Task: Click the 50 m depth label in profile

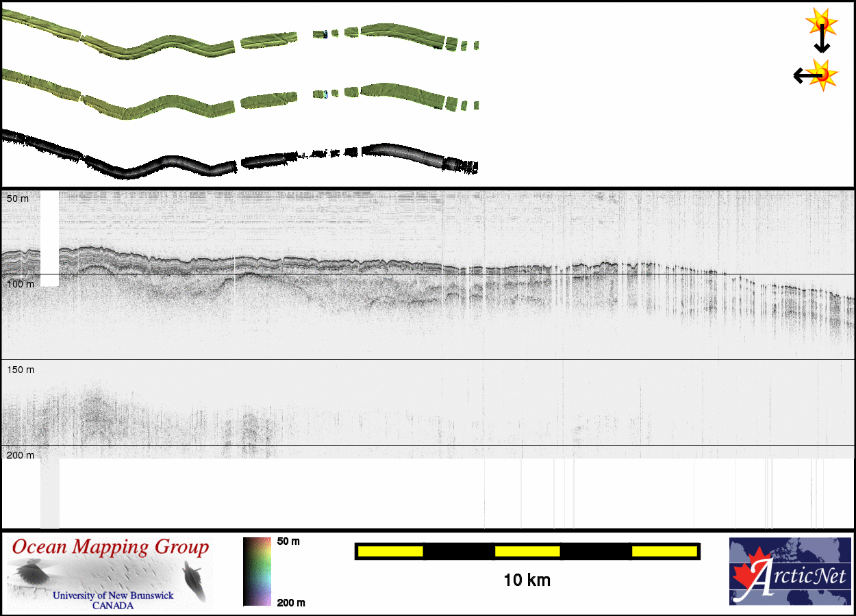Action: click(18, 198)
